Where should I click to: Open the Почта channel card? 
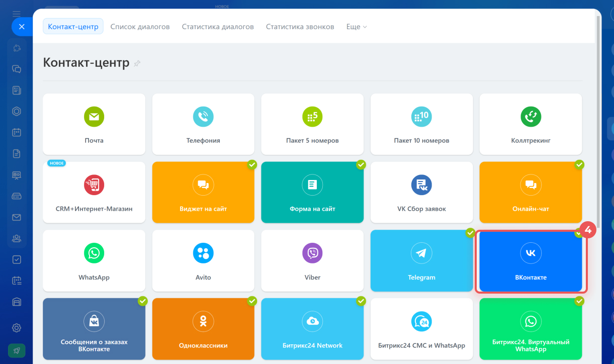(x=94, y=124)
